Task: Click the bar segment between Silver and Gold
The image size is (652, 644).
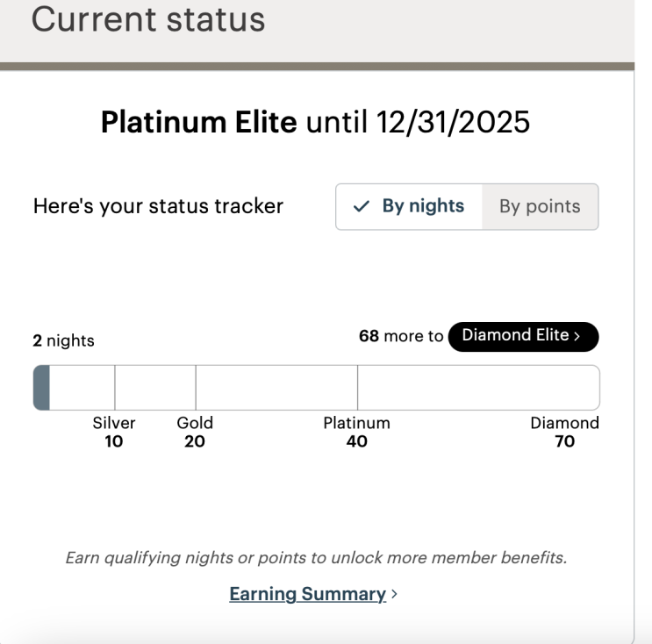Action: pyautogui.click(x=154, y=388)
